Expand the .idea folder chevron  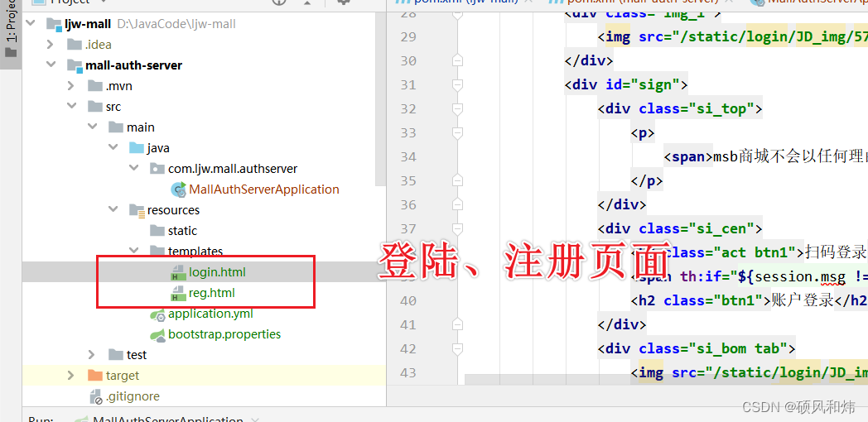(50, 44)
